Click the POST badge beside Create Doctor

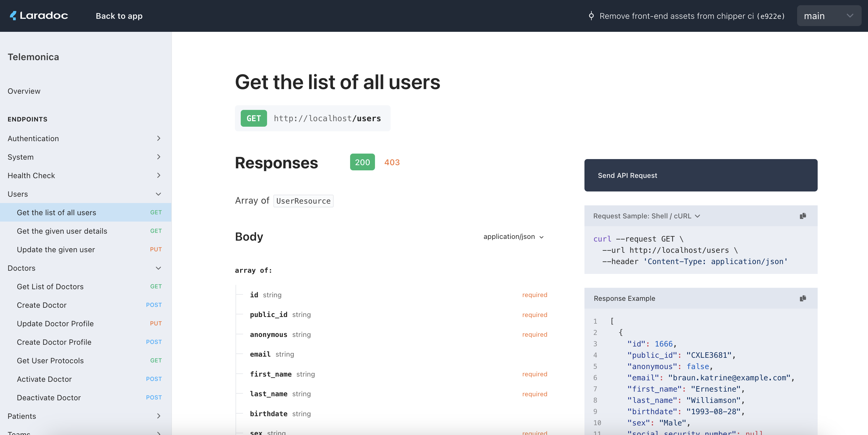coord(154,305)
